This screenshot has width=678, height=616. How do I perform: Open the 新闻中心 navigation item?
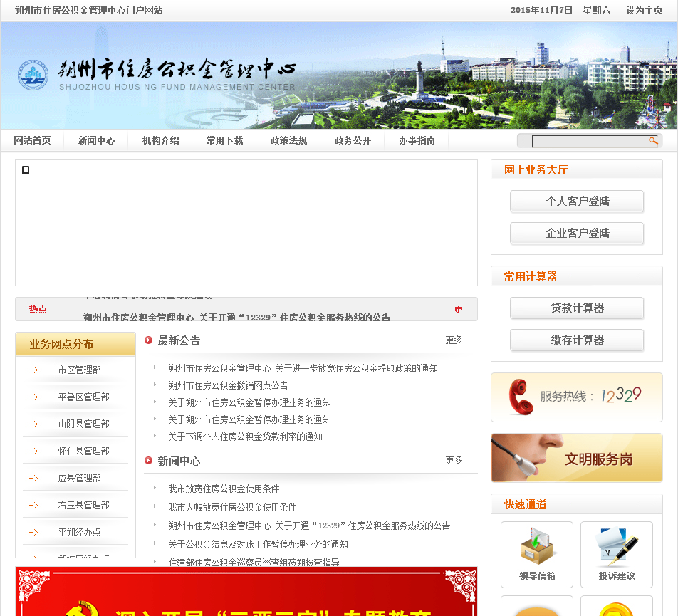[x=96, y=140]
